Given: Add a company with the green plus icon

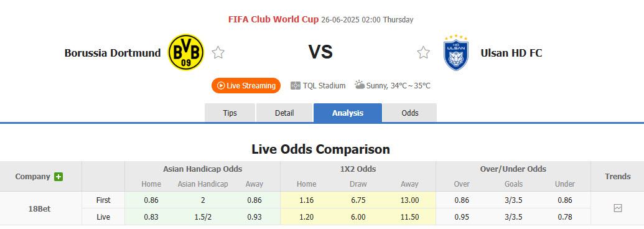Looking at the screenshot, I should [x=58, y=177].
